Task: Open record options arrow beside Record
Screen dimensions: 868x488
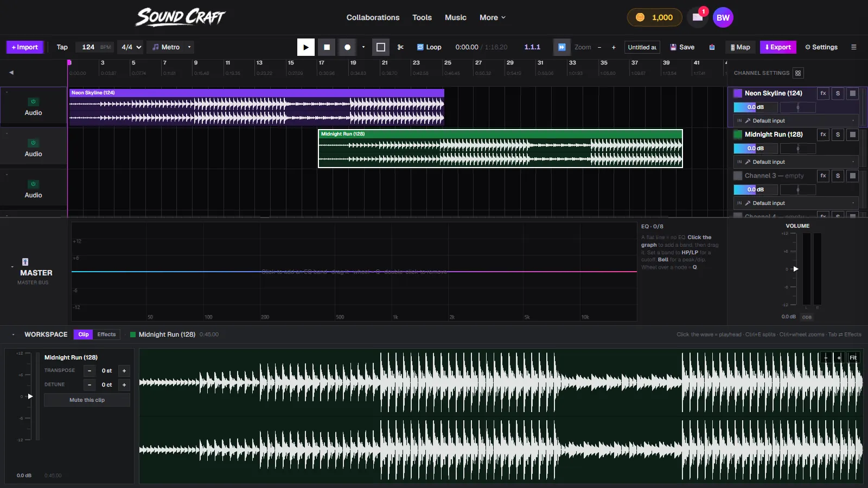Action: click(363, 47)
